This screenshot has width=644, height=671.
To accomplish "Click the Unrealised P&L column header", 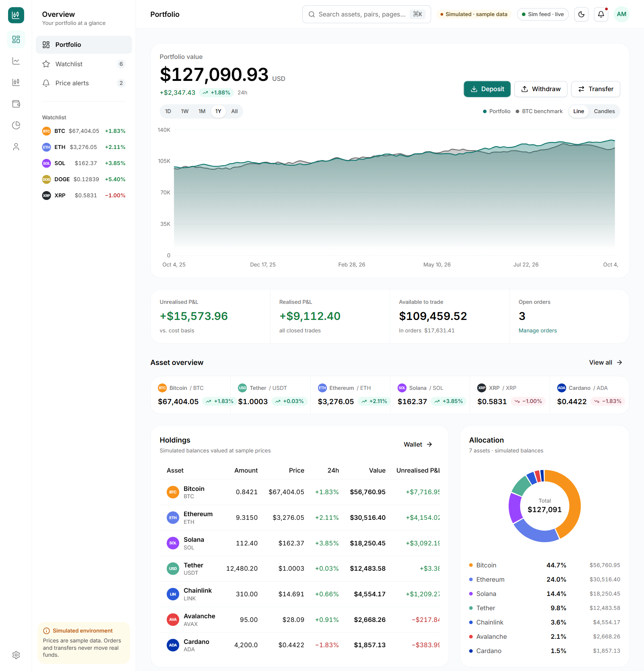I will (418, 470).
